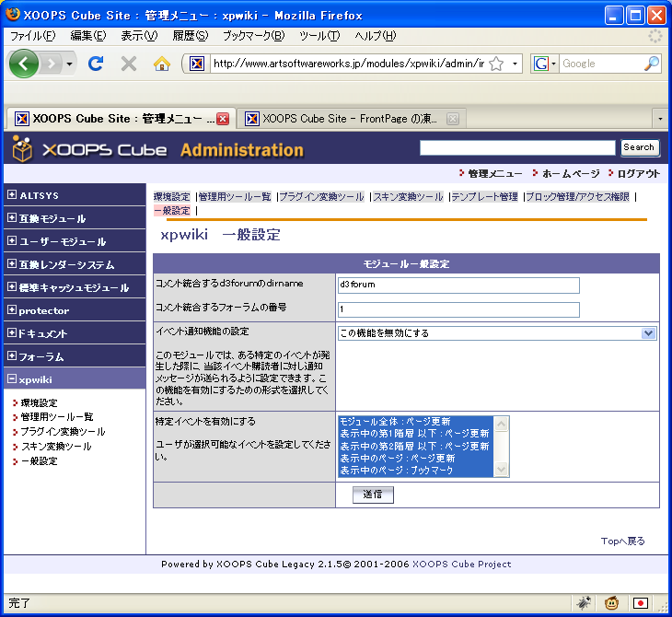Click the events listbox scrollbar down arrow

pos(502,470)
